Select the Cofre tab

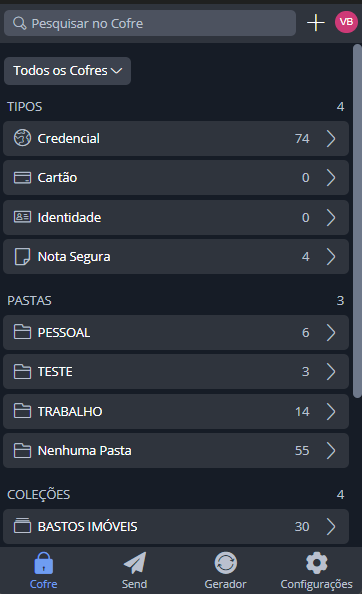(x=44, y=571)
